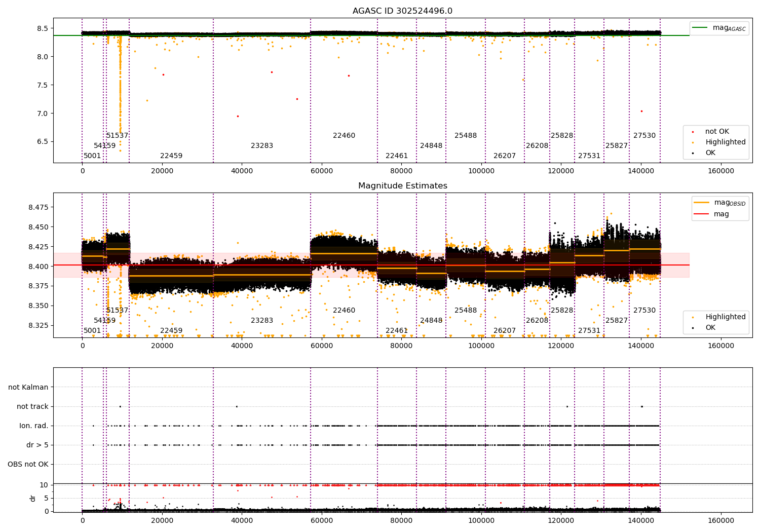Click x-axis tick 60000 in top panel
Image resolution: width=760 pixels, height=532 pixels.
click(322, 171)
